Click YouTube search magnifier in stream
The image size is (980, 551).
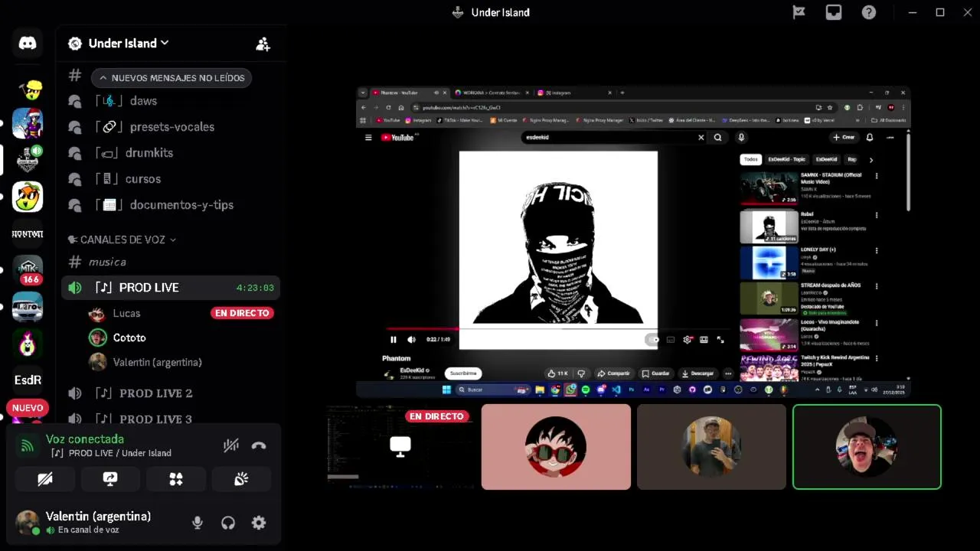pyautogui.click(x=717, y=138)
